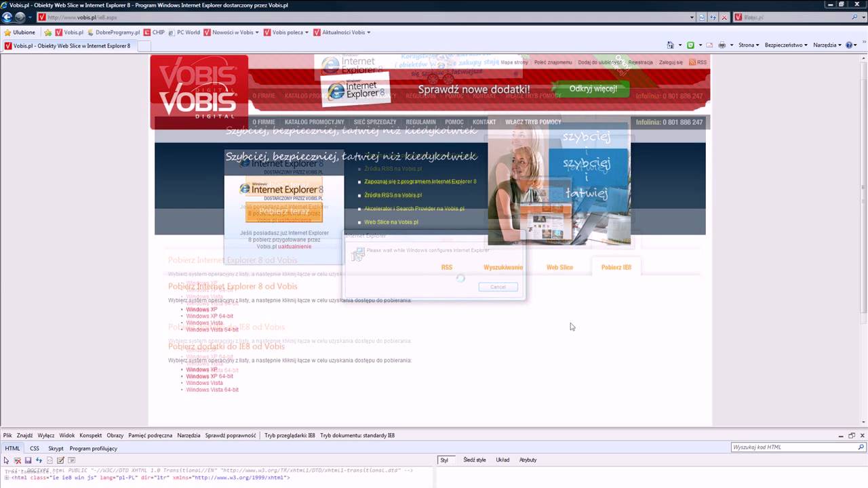Click the clear browser cache icon in dev tools
The width and height of the screenshot is (868, 488).
pos(18,460)
